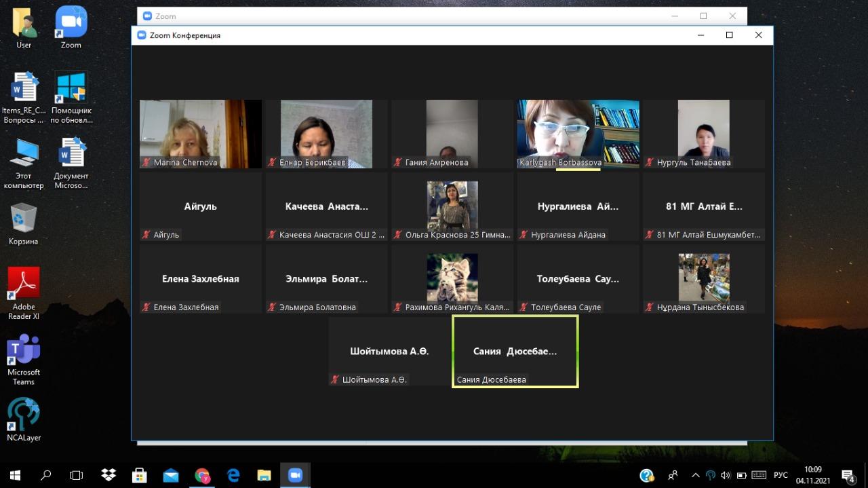Adjust volume via the speaker tray icon
Screen dimensions: 868x488
pos(726,475)
